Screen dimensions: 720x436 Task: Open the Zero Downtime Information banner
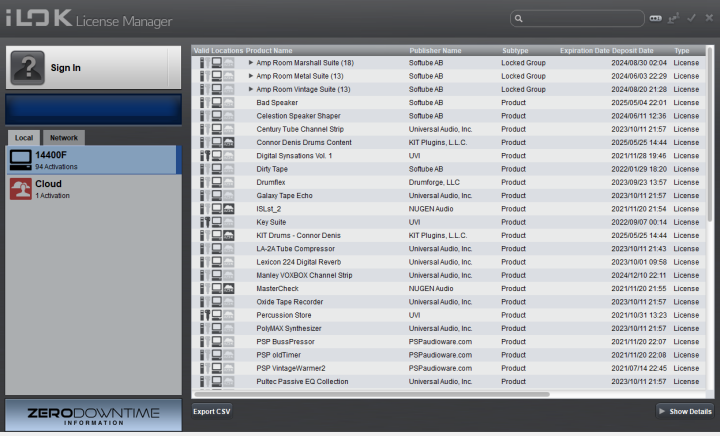(93, 415)
